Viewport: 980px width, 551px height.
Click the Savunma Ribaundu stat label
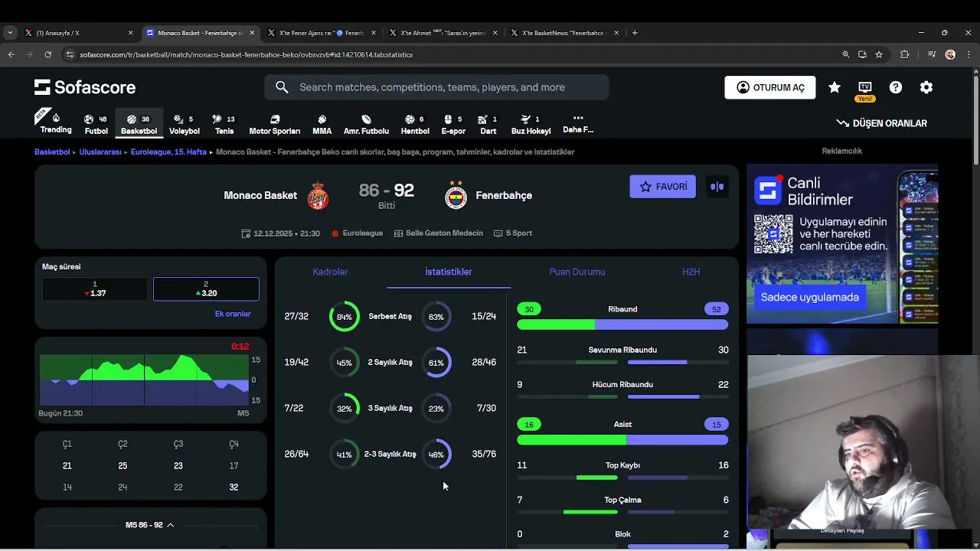tap(622, 350)
